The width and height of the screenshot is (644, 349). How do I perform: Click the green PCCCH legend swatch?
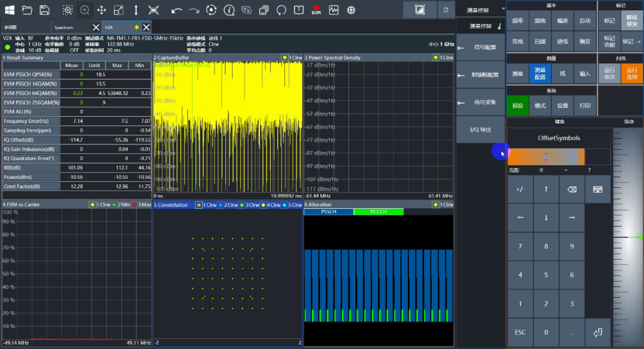click(378, 212)
